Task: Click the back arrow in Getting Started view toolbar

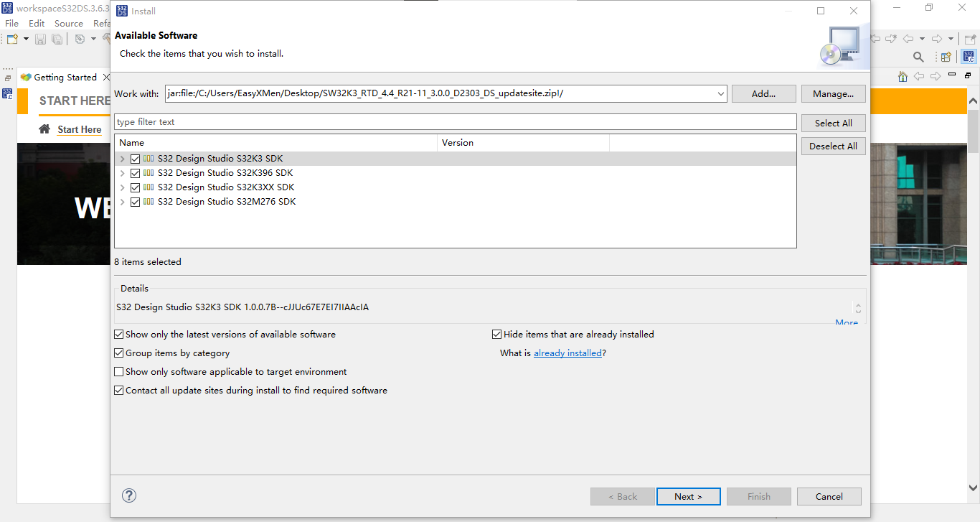Action: [x=919, y=76]
